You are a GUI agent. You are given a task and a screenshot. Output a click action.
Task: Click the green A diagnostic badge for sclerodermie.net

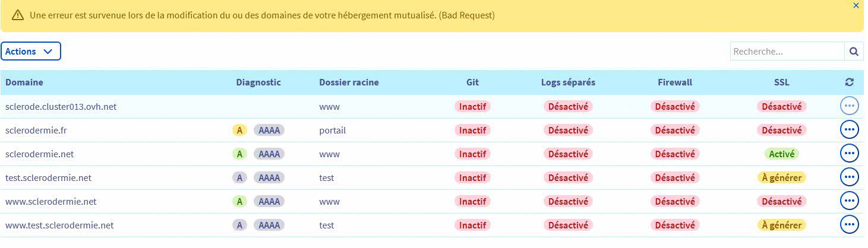tap(239, 154)
